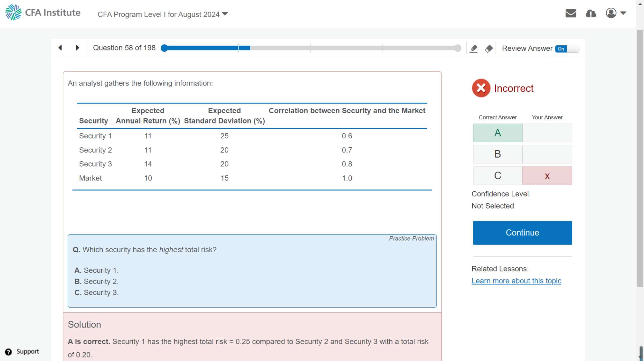644x361 pixels.
Task: Go to next question arrow
Action: tap(77, 48)
